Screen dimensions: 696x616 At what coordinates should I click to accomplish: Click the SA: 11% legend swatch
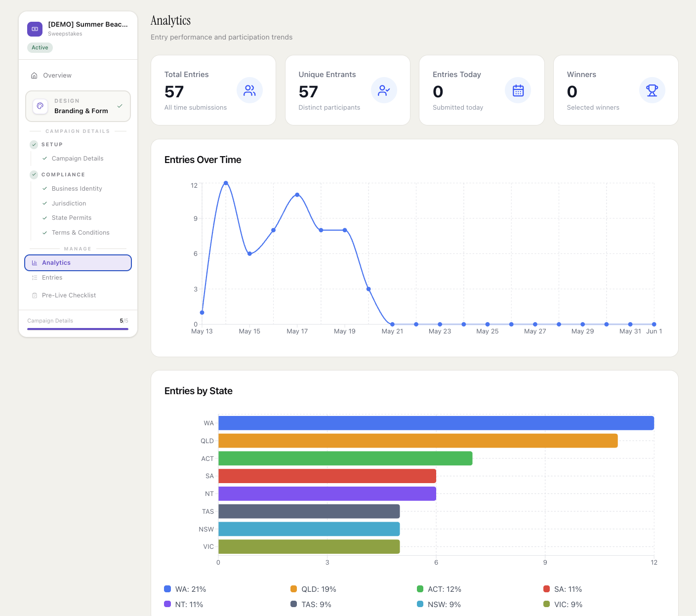point(547,589)
